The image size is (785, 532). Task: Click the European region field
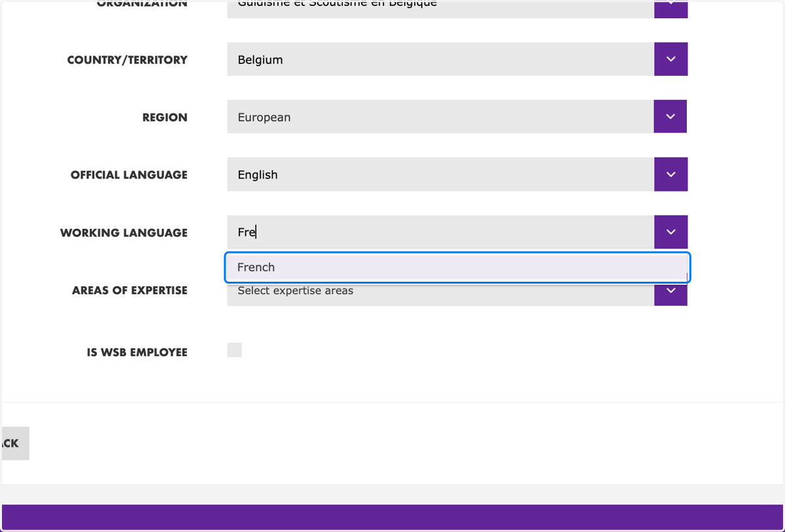(440, 116)
